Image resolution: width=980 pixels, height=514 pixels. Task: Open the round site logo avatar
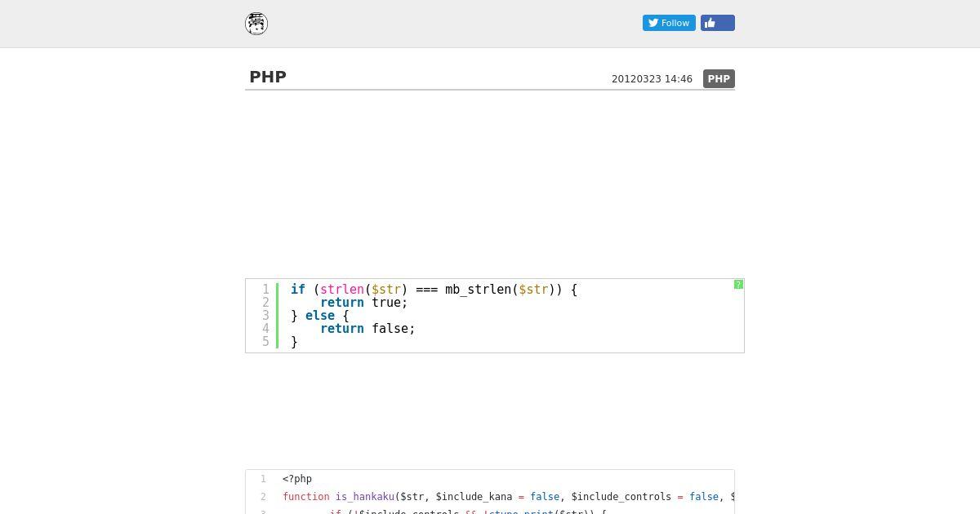256,24
